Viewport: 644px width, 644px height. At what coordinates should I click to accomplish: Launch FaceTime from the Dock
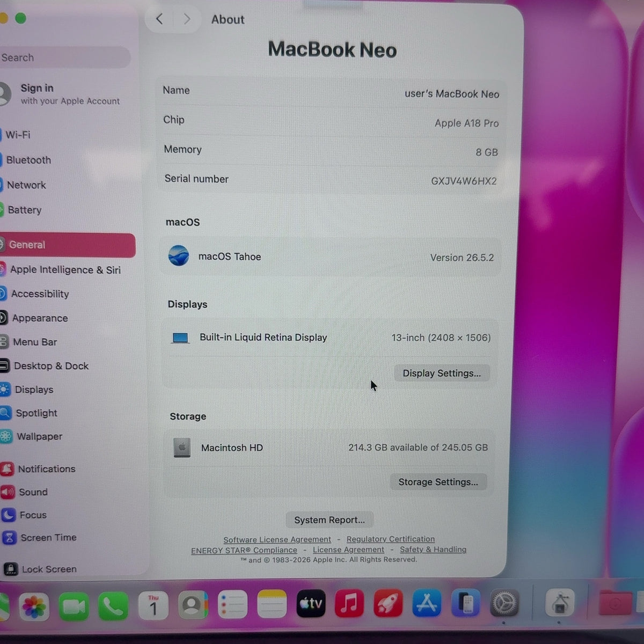74,606
